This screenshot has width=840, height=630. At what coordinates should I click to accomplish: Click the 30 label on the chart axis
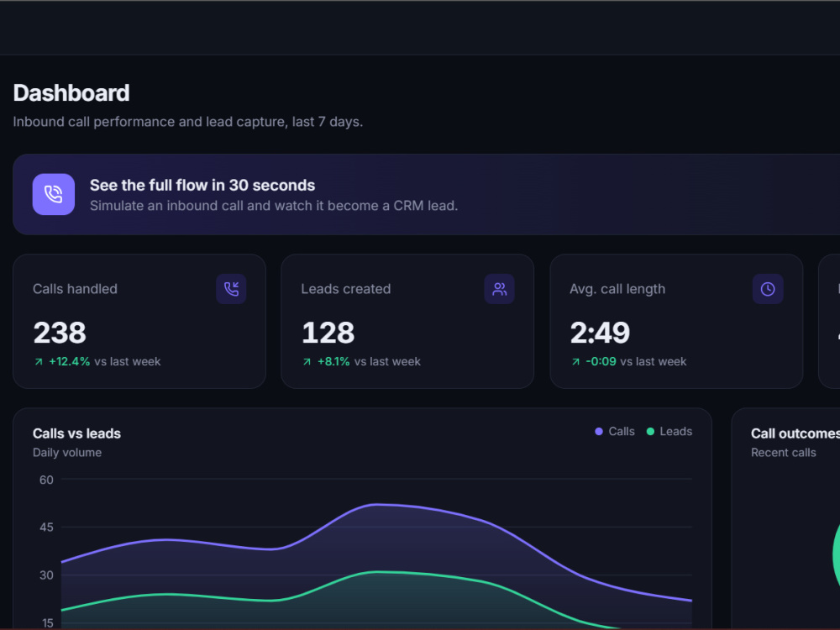(46, 575)
